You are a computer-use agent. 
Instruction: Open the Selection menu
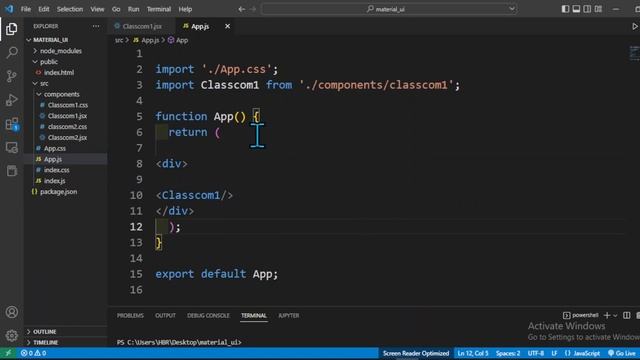click(x=70, y=9)
